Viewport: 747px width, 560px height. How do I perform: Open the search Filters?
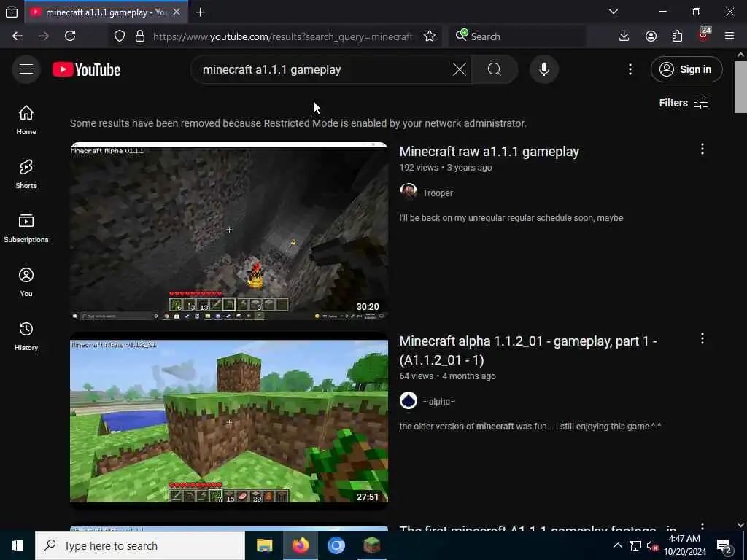(x=683, y=103)
